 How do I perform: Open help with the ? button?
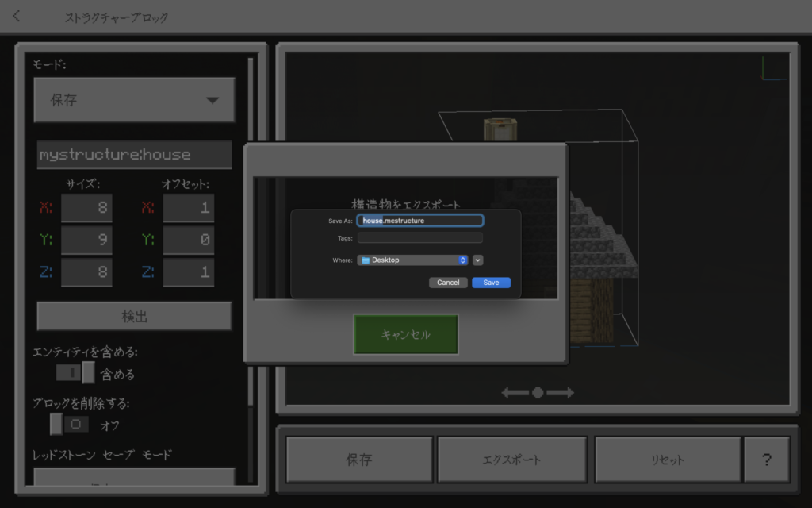coord(766,460)
